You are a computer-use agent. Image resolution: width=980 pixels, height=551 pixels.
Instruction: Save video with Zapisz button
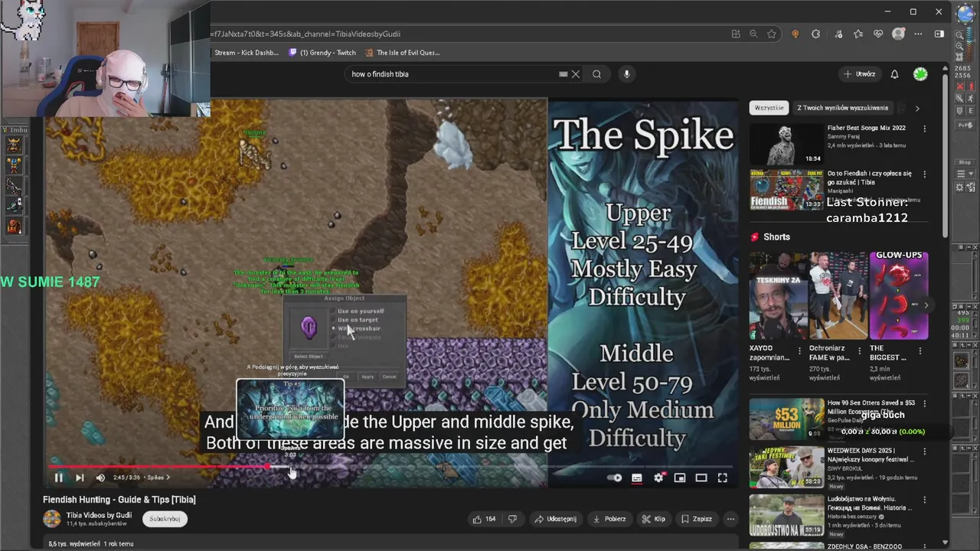tap(697, 519)
